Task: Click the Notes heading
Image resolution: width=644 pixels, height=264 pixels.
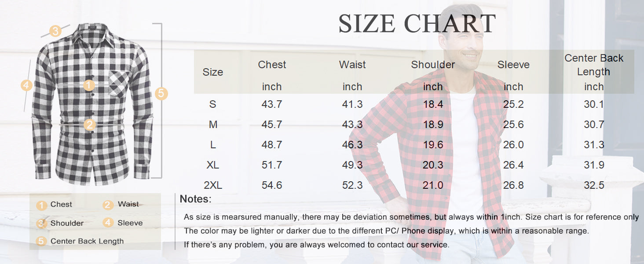Action: coord(196,199)
